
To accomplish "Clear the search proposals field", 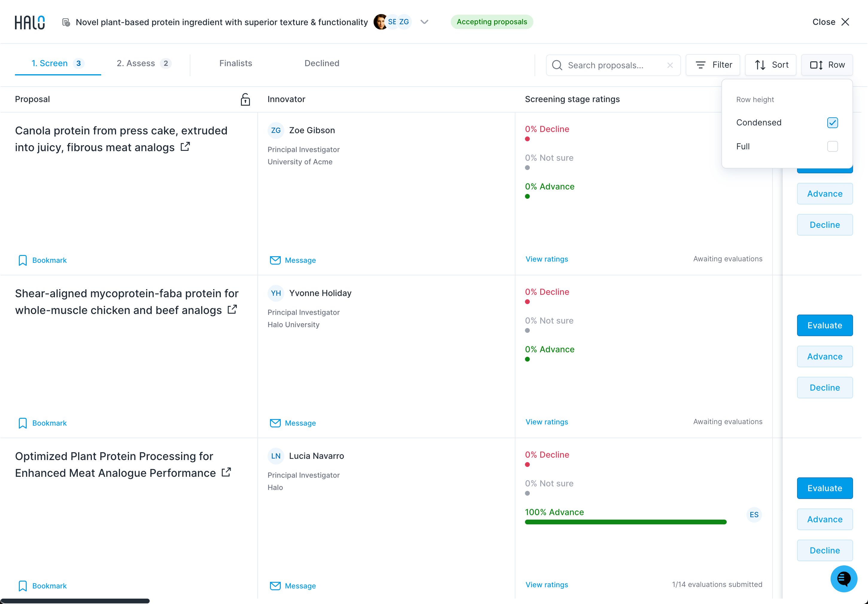I will 670,65.
